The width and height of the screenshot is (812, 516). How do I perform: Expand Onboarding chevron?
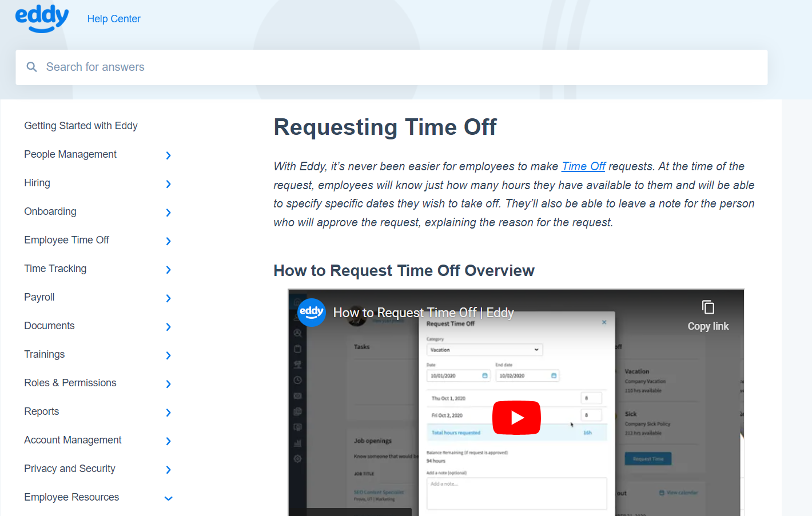(x=168, y=213)
